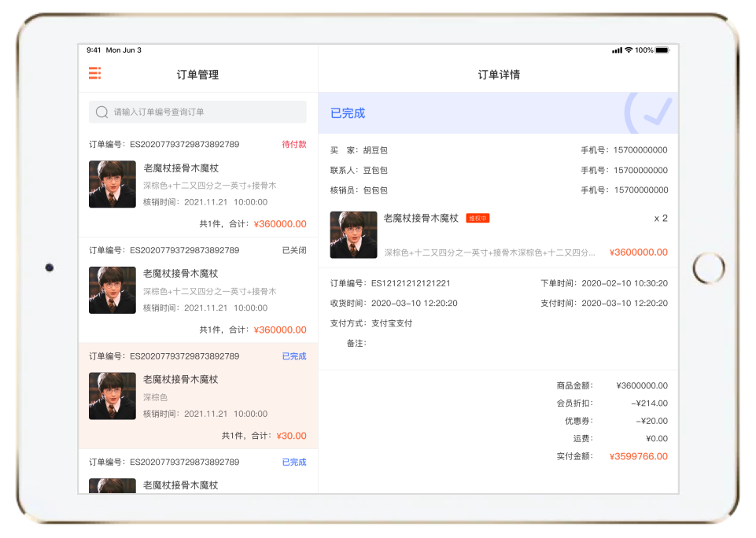Click the order number ES12121212121221

(x=411, y=283)
